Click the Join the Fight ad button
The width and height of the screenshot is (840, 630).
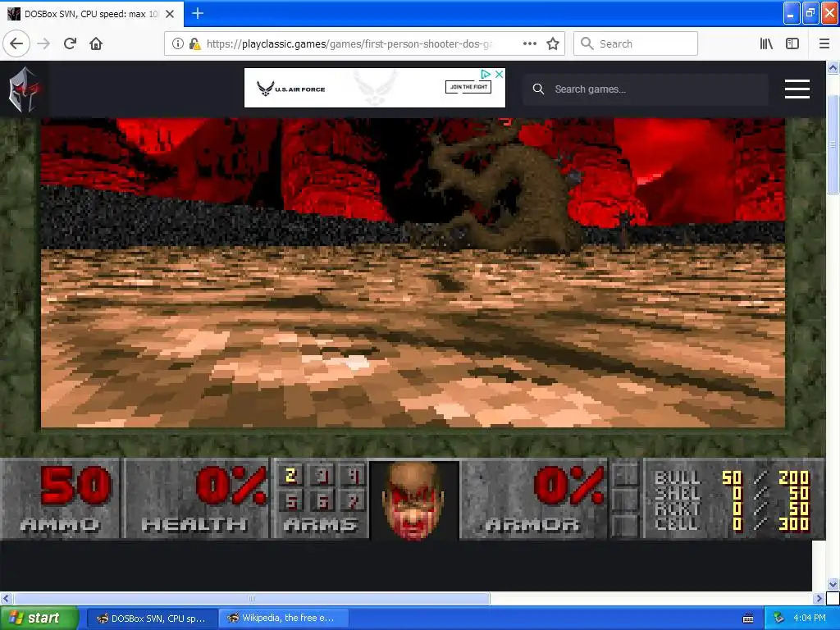coord(468,87)
